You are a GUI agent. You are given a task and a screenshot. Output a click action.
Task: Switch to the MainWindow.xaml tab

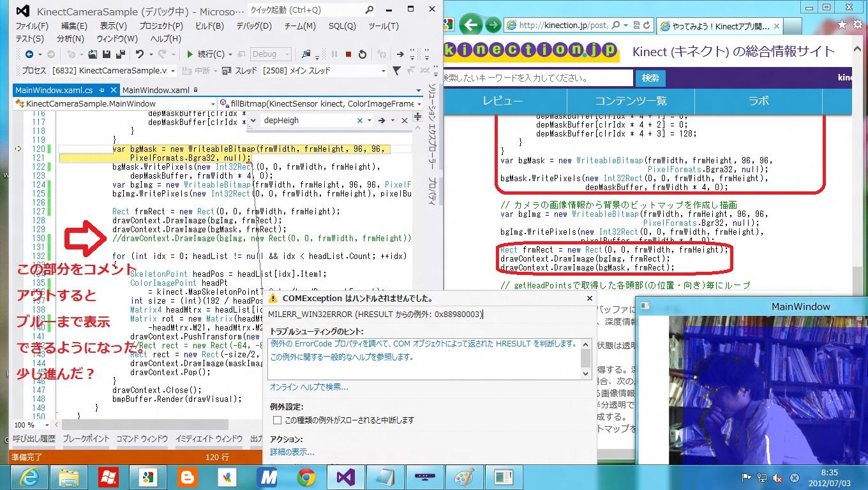156,91
